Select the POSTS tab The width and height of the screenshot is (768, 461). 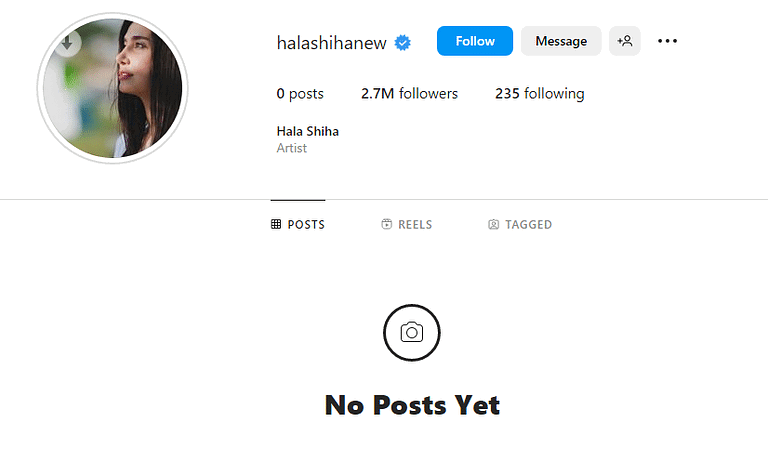click(298, 224)
